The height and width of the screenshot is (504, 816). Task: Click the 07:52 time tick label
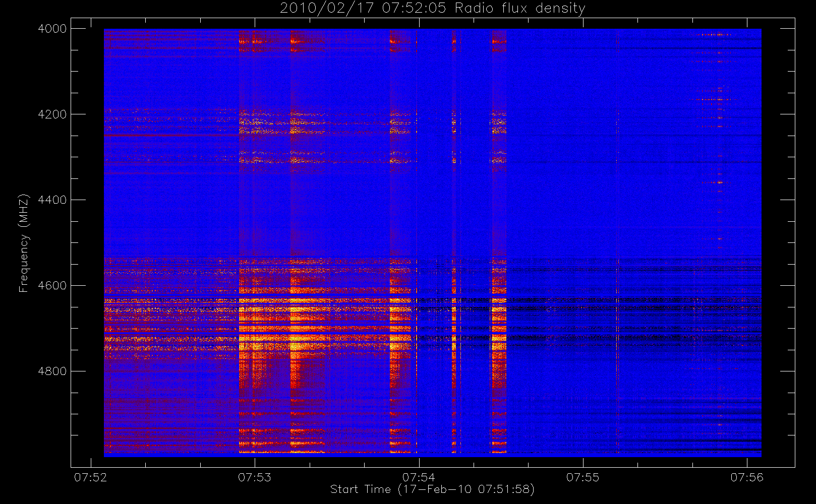click(x=91, y=477)
